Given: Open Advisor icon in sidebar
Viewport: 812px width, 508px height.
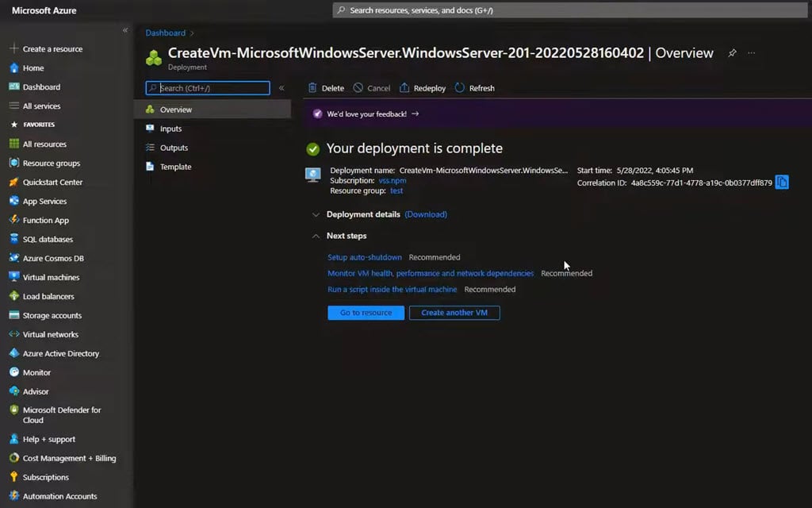Looking at the screenshot, I should (14, 391).
